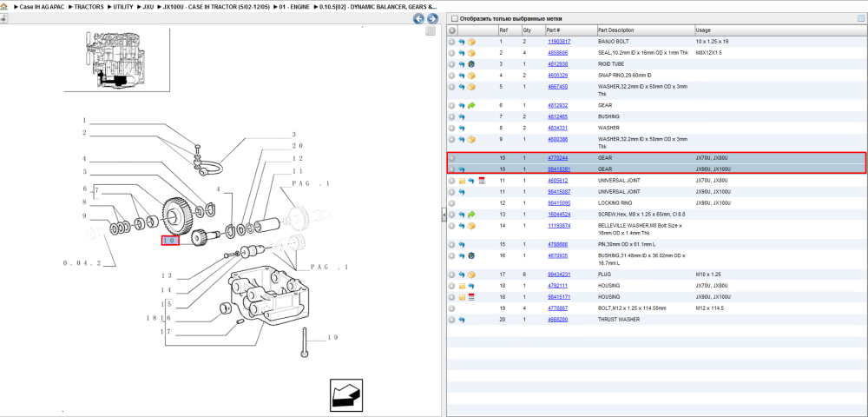Open 'TRACTORS' breadcrumb level
The image size is (868, 417).
pyautogui.click(x=89, y=6)
